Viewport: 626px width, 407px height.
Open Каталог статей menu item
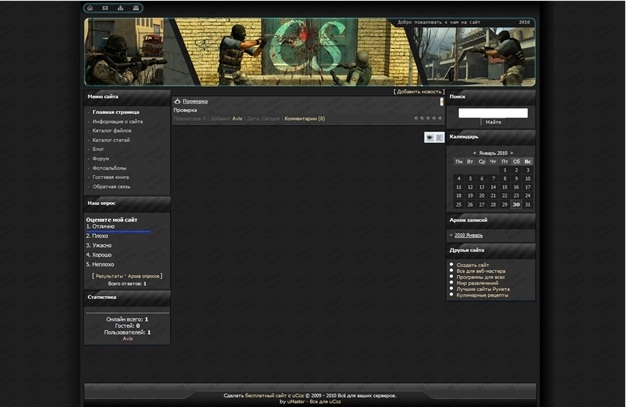(x=111, y=140)
